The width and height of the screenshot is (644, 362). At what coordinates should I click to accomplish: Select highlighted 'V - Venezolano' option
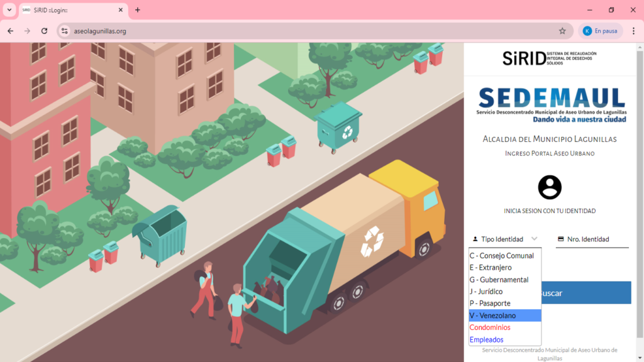(492, 315)
